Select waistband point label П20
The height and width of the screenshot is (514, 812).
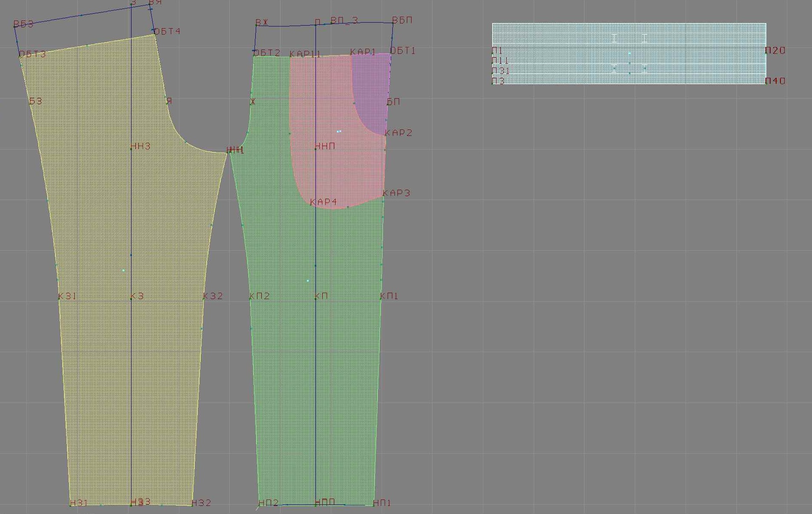(x=775, y=50)
